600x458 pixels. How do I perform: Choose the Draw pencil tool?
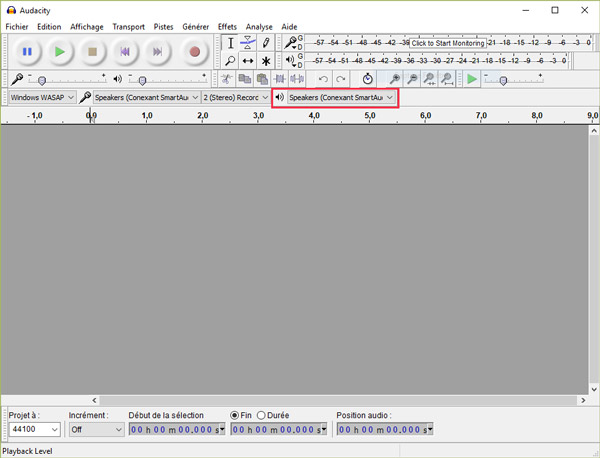click(x=265, y=43)
